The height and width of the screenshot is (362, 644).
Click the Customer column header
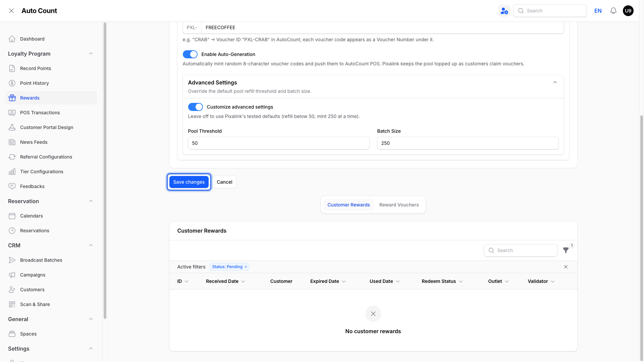(x=281, y=282)
